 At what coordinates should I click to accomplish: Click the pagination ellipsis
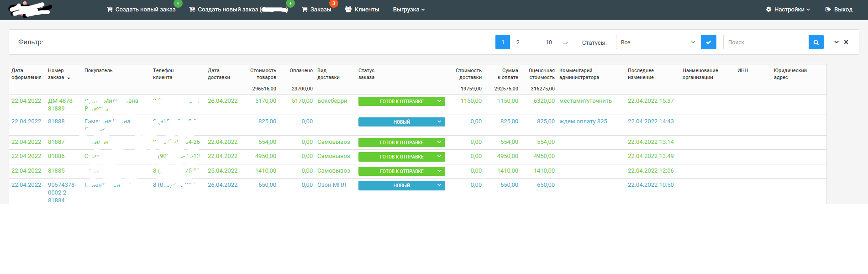(533, 42)
